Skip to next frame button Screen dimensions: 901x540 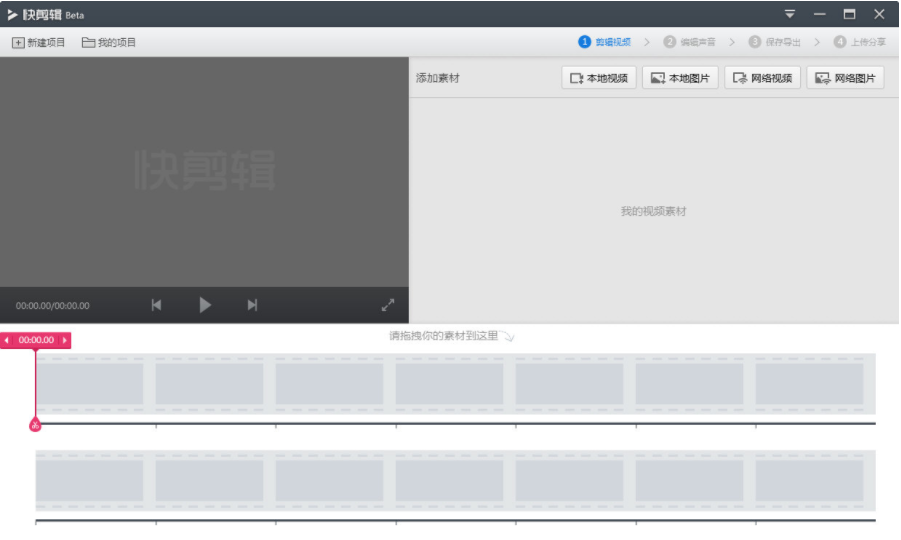(x=252, y=305)
